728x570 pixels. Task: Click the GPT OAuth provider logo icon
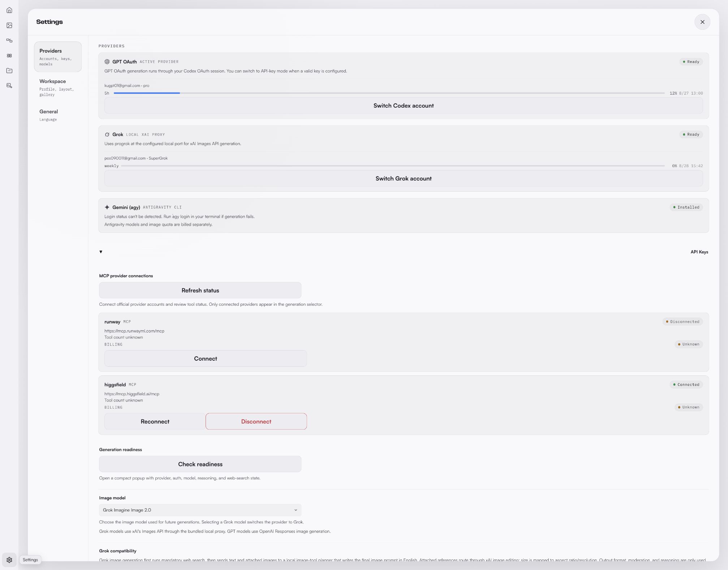click(x=107, y=62)
